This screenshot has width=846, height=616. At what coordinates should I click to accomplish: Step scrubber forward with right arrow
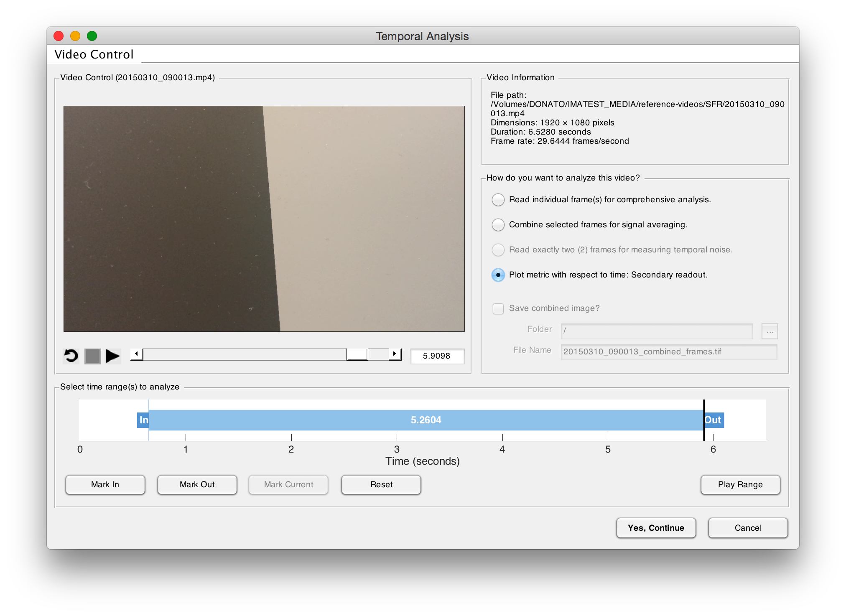coord(395,354)
